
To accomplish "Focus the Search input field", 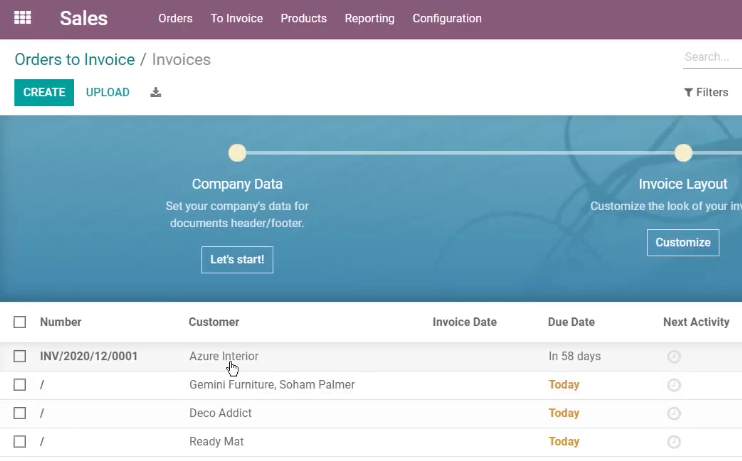I will [712, 57].
